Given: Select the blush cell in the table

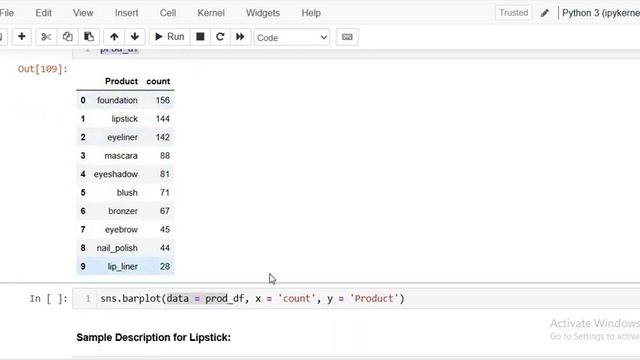Looking at the screenshot, I should pos(127,193).
